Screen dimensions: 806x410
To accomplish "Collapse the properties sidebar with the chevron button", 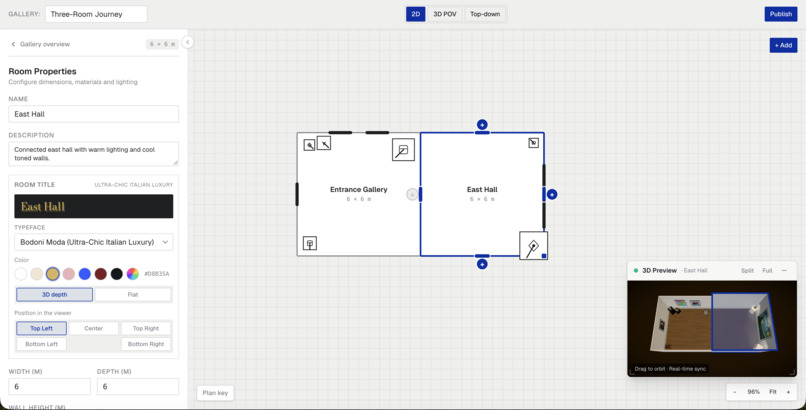I will click(x=188, y=42).
